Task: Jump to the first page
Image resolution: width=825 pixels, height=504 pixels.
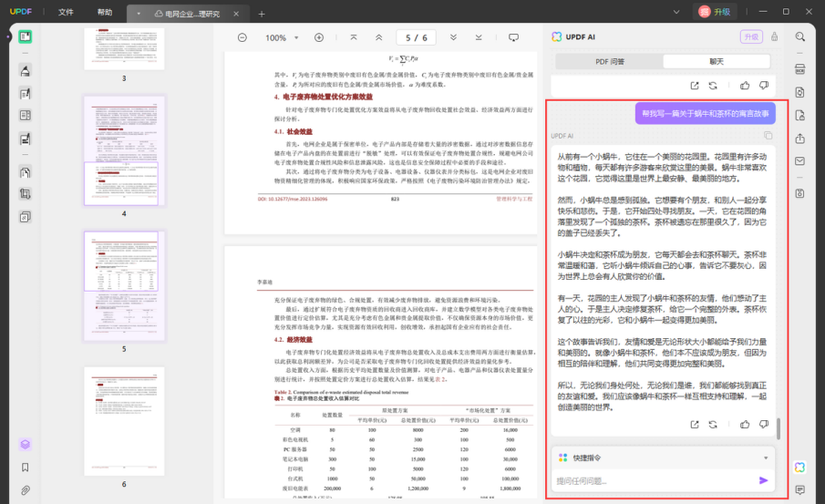Action: click(x=354, y=37)
